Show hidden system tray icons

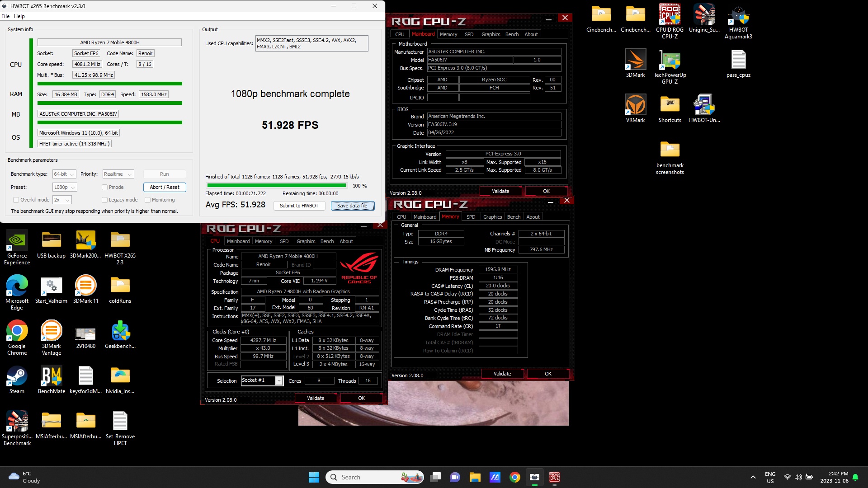click(x=753, y=477)
